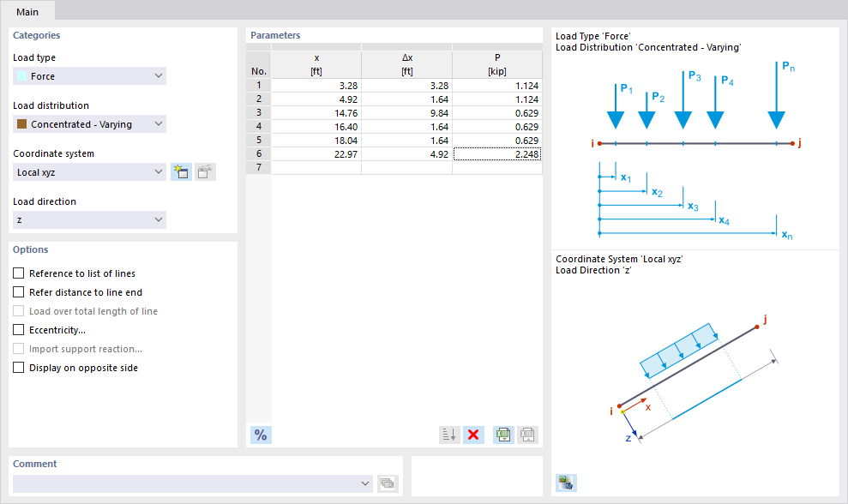
Task: Delete all table rows with the red X
Action: (473, 435)
